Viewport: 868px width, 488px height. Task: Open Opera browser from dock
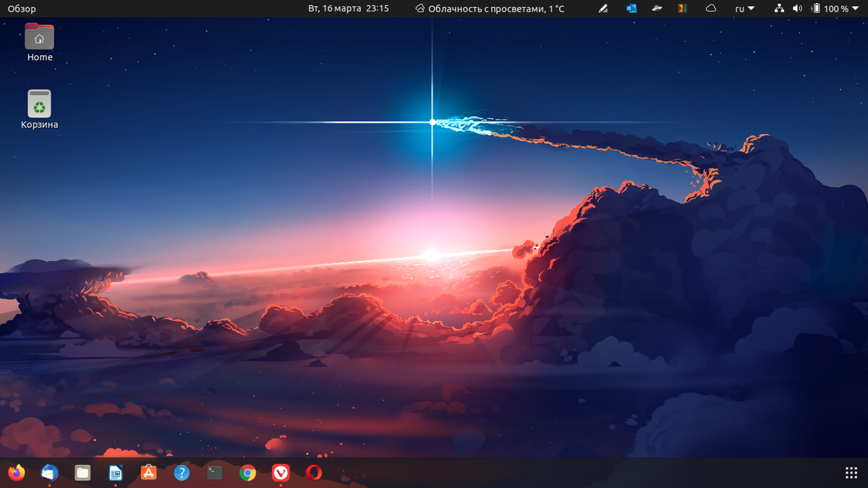click(x=314, y=473)
